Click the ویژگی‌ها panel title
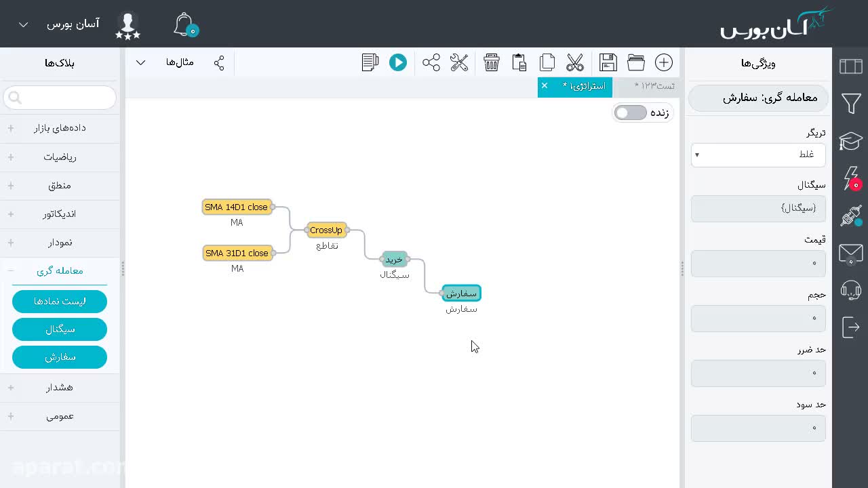Screen dimensions: 868x488 (x=758, y=63)
